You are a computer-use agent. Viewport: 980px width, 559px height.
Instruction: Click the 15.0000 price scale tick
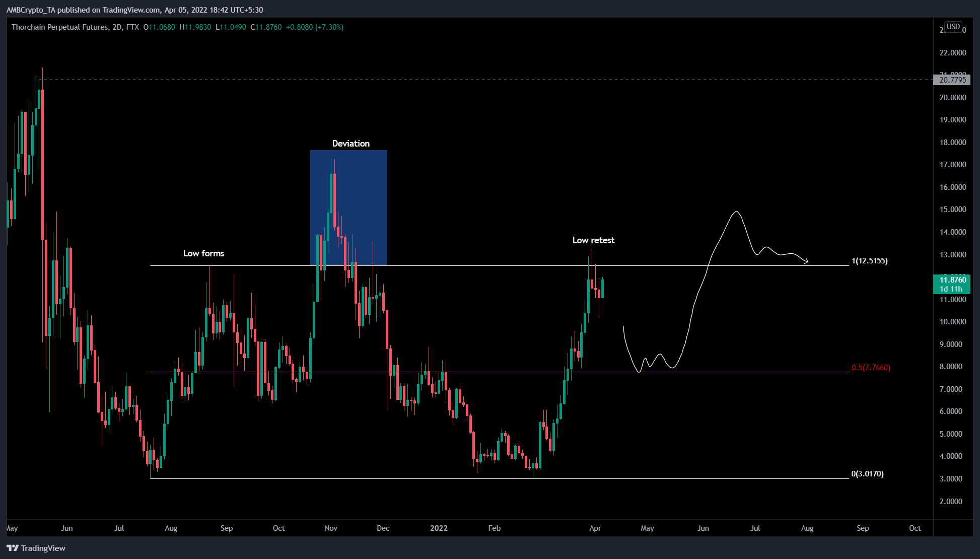coord(953,209)
